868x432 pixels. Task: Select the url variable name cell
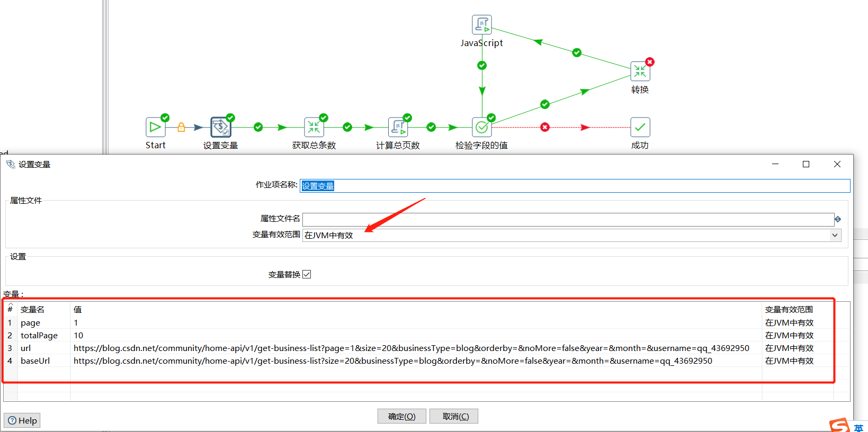[x=44, y=348]
